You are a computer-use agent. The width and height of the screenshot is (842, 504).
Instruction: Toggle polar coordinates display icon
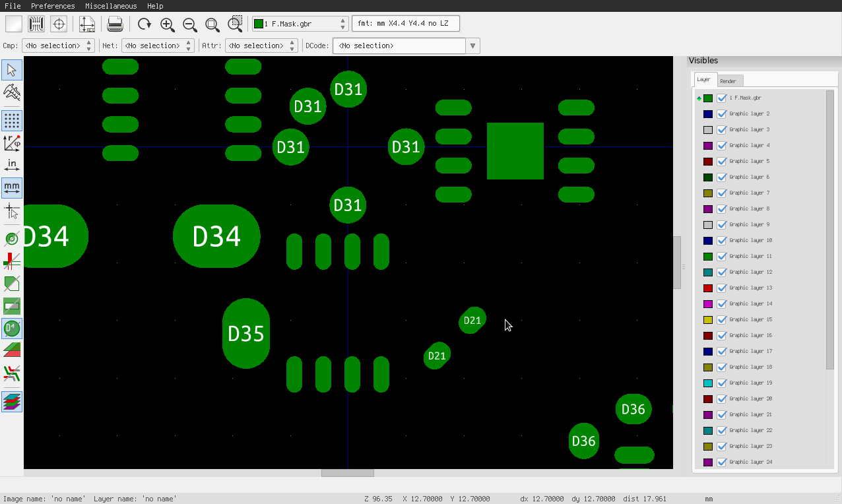pos(12,143)
